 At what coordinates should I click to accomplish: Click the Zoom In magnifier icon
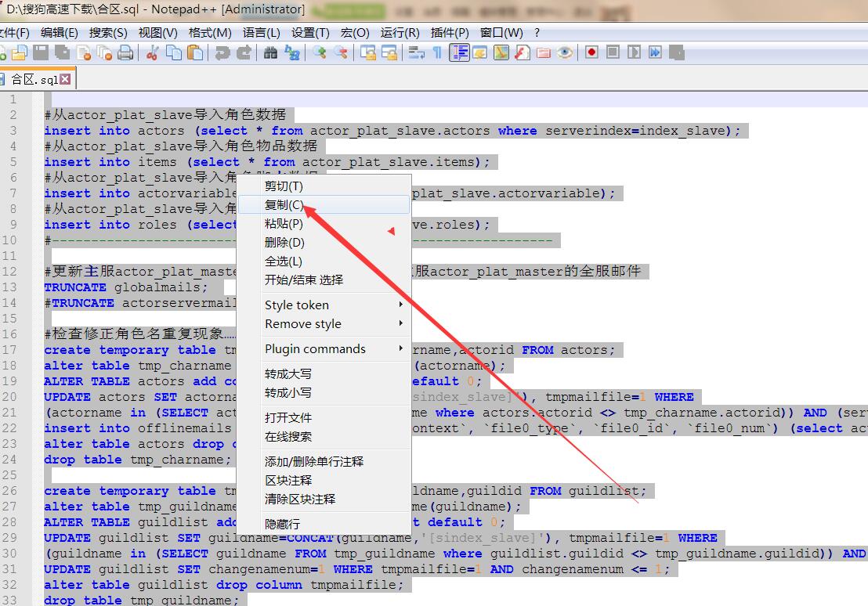click(320, 52)
